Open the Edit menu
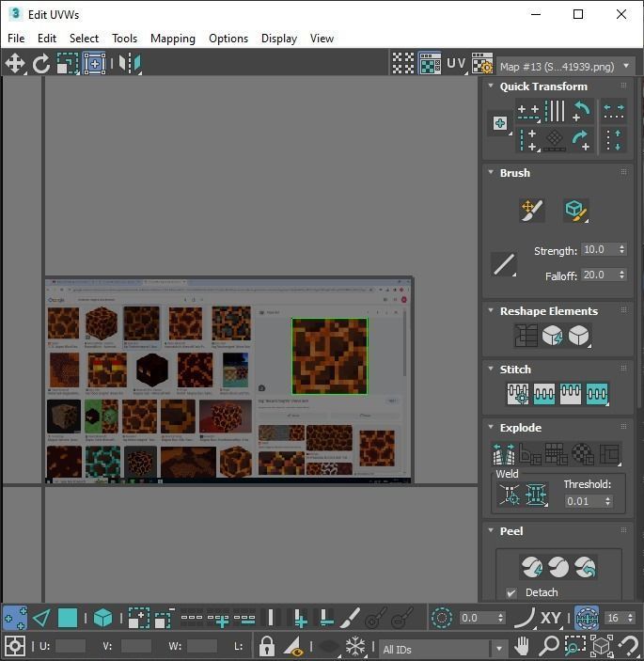 (x=47, y=39)
